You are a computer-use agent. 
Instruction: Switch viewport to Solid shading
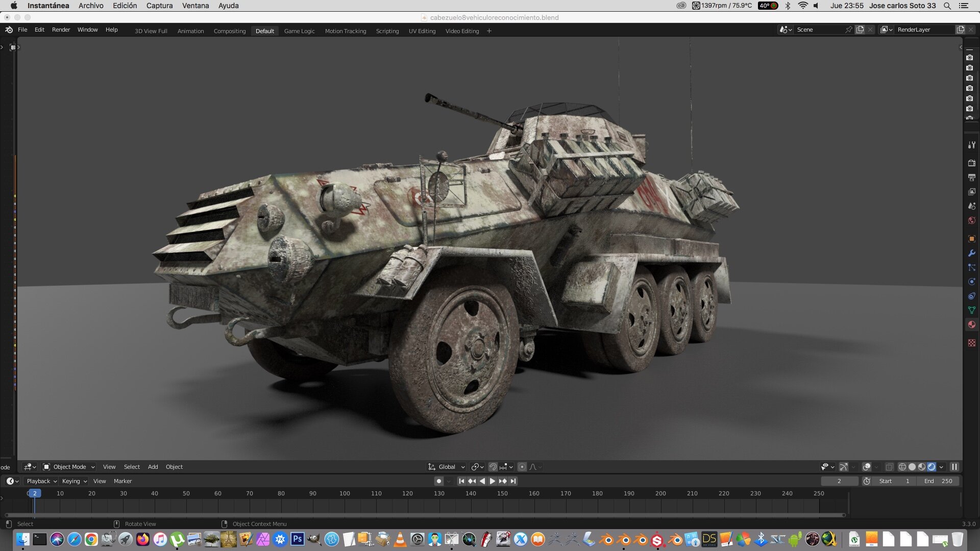coord(912,467)
